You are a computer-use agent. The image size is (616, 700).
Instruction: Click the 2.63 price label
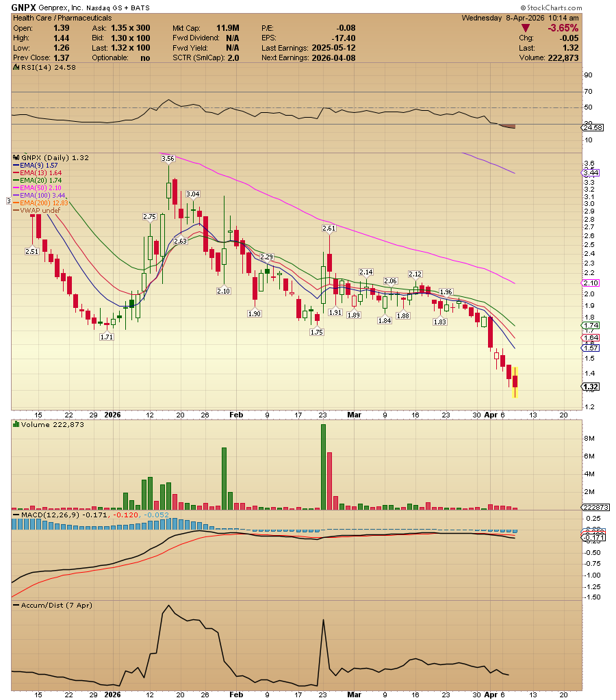pyautogui.click(x=181, y=241)
